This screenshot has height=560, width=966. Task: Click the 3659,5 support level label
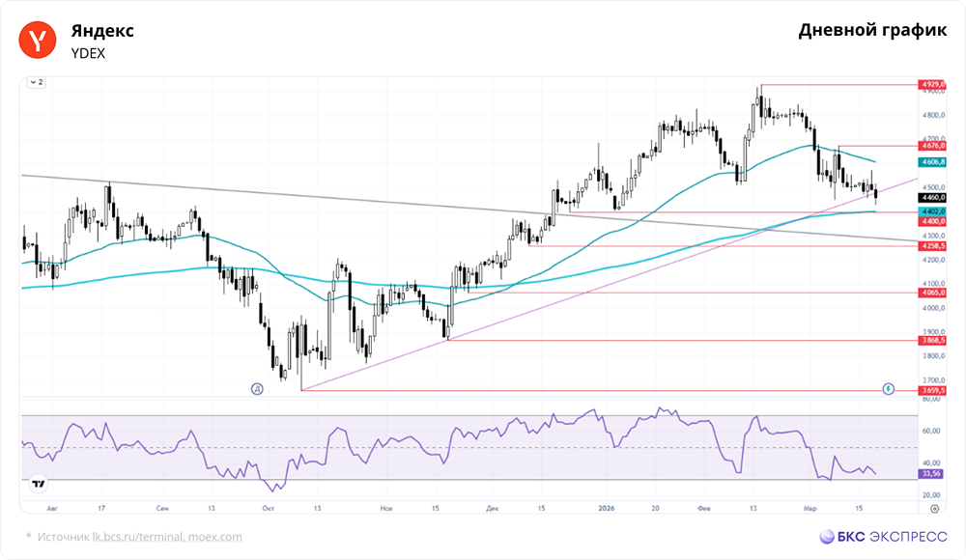pyautogui.click(x=932, y=391)
